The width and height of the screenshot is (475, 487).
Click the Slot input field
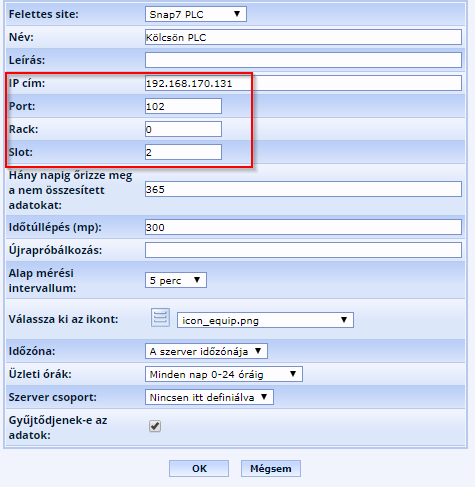tap(183, 152)
